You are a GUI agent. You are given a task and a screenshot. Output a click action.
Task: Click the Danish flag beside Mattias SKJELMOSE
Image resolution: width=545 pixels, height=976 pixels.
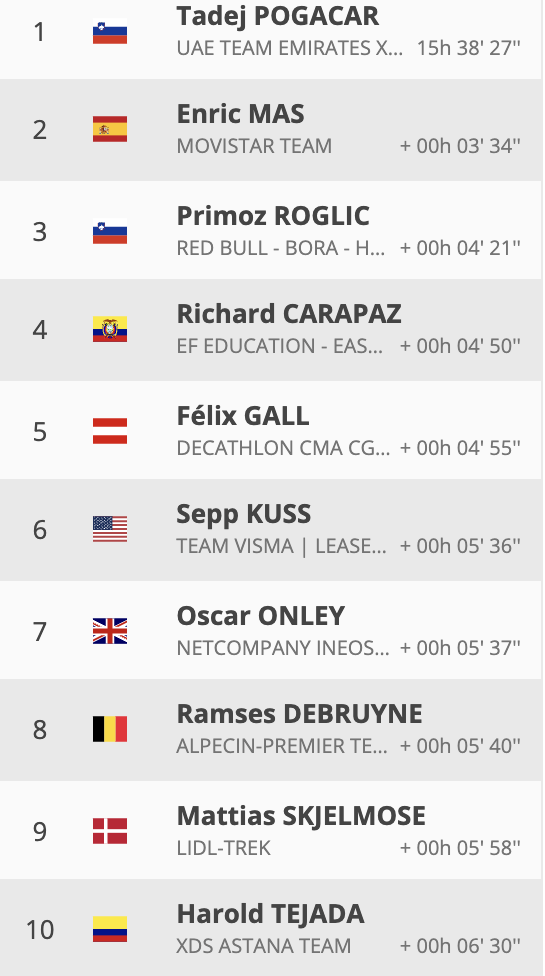pyautogui.click(x=109, y=831)
